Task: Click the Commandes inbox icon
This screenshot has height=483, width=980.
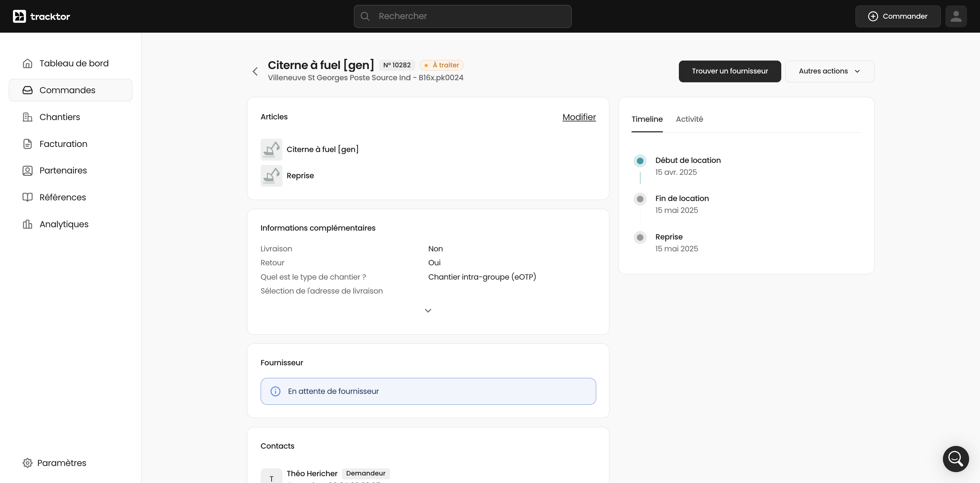Action: [x=27, y=90]
